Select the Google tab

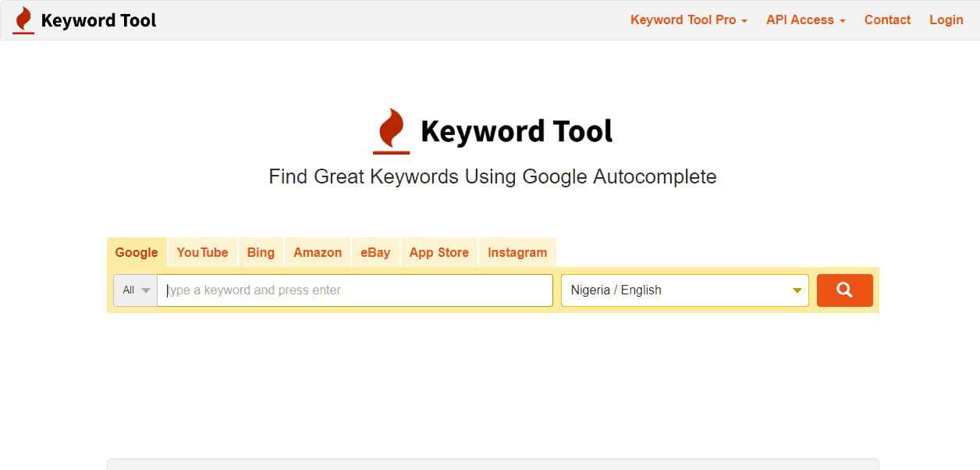tap(137, 253)
